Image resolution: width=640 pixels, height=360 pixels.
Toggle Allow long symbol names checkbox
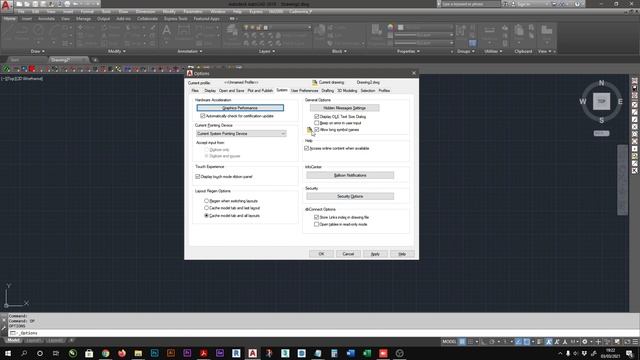316,129
